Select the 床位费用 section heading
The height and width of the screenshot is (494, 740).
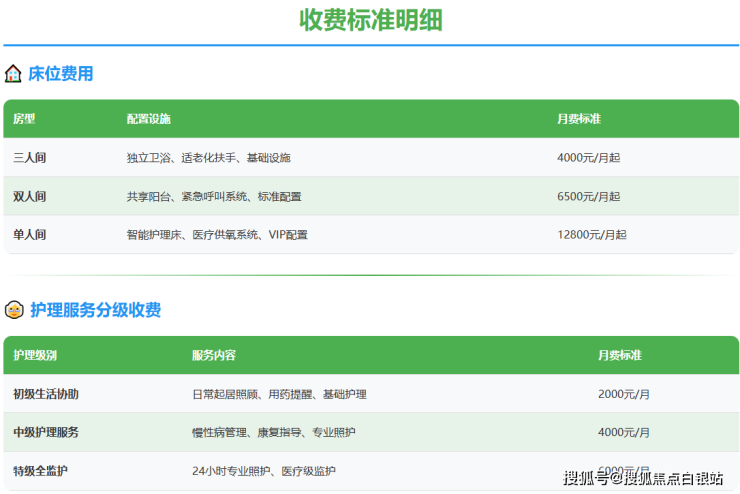click(x=61, y=73)
